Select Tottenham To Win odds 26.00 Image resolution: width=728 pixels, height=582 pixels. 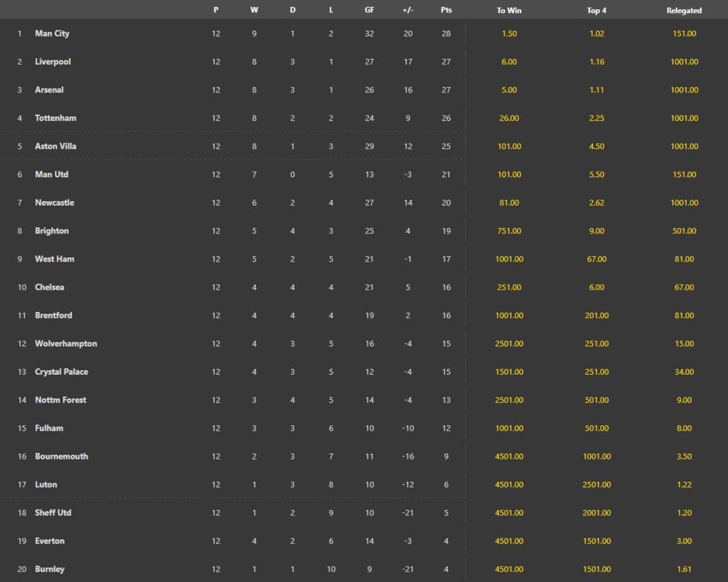click(509, 119)
